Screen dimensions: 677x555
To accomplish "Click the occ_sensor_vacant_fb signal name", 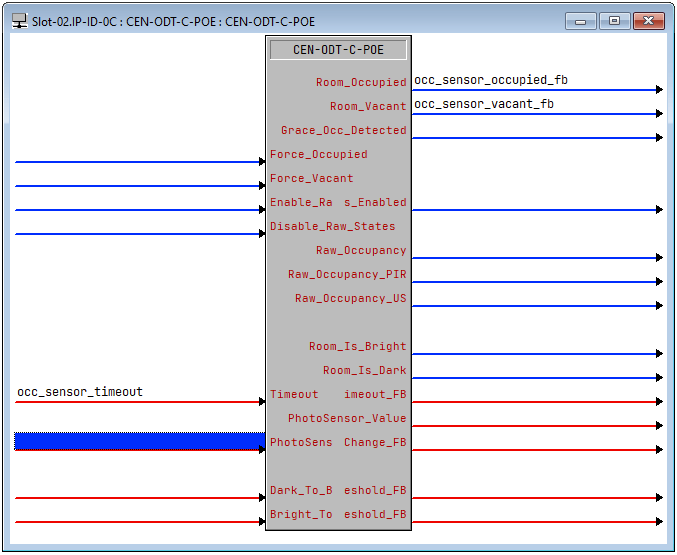I will click(x=484, y=104).
